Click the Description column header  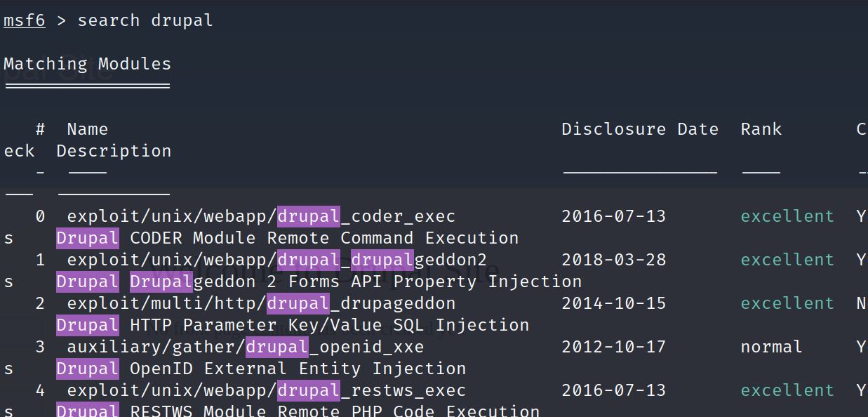pyautogui.click(x=114, y=151)
